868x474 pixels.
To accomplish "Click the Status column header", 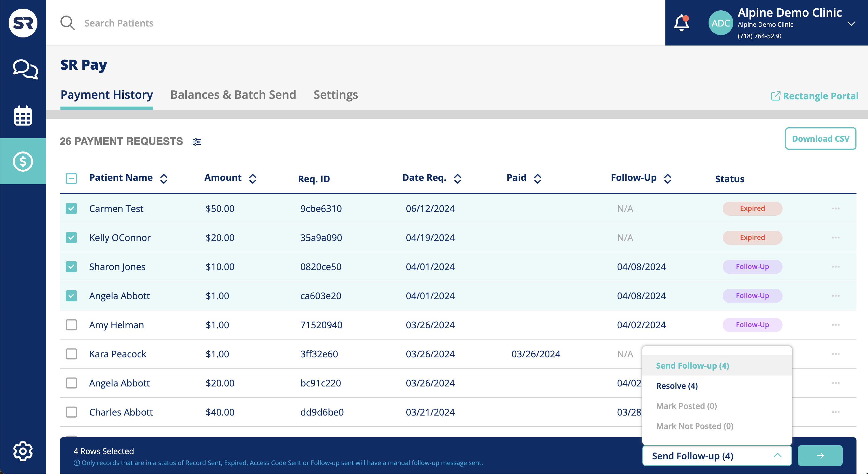I will (x=730, y=179).
